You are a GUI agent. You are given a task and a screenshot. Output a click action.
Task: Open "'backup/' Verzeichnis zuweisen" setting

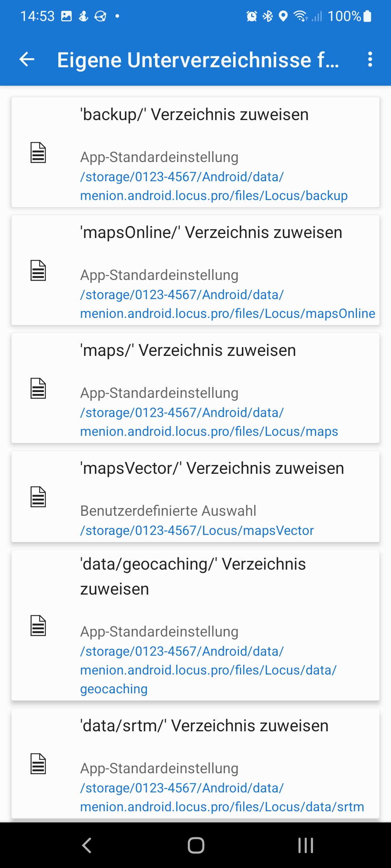tap(194, 115)
